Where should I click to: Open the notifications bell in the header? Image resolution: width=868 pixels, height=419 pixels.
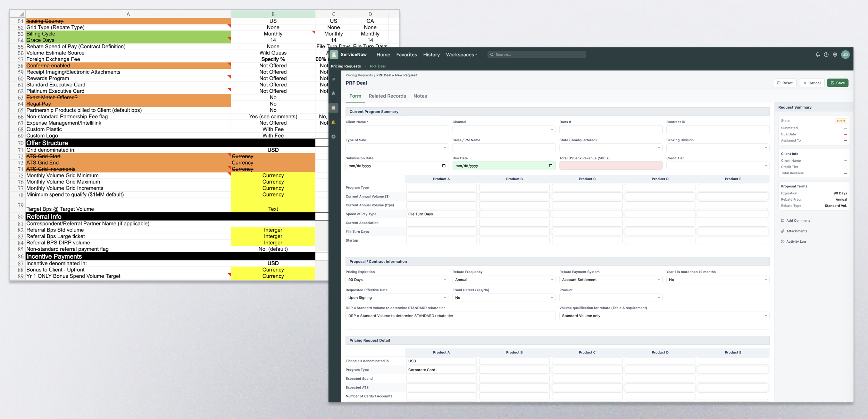[x=818, y=55]
